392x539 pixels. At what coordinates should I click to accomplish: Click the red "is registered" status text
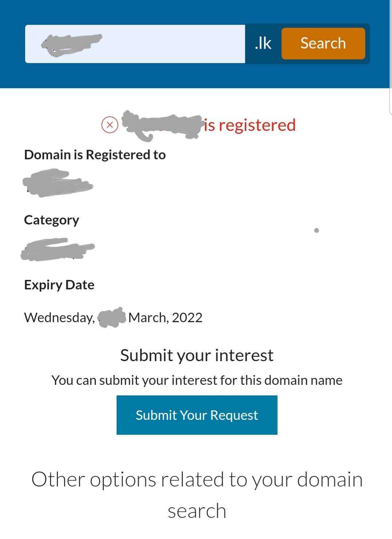250,125
